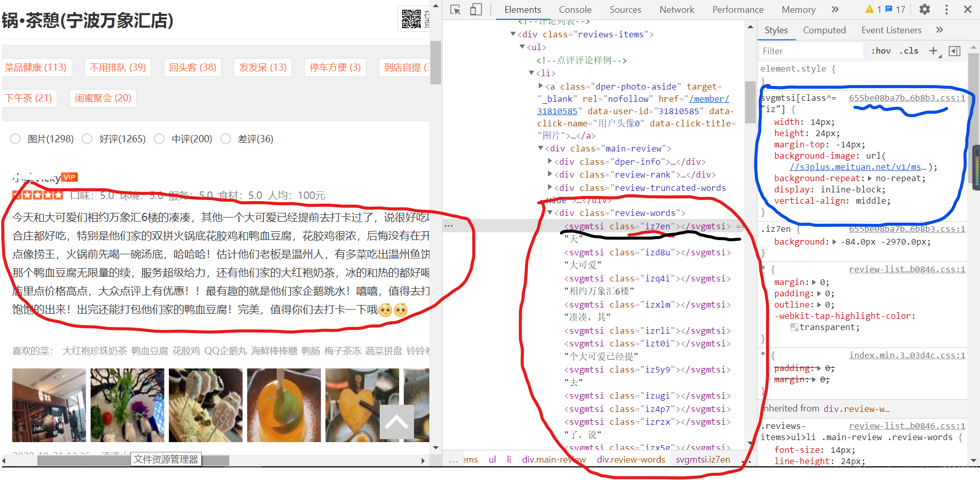Switch to the Event Listeners tab
Image resolution: width=980 pixels, height=480 pixels.
click(x=891, y=30)
